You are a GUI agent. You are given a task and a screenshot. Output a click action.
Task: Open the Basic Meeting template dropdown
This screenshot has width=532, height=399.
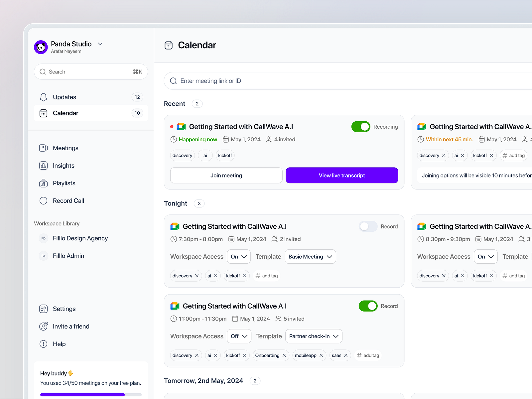(310, 256)
